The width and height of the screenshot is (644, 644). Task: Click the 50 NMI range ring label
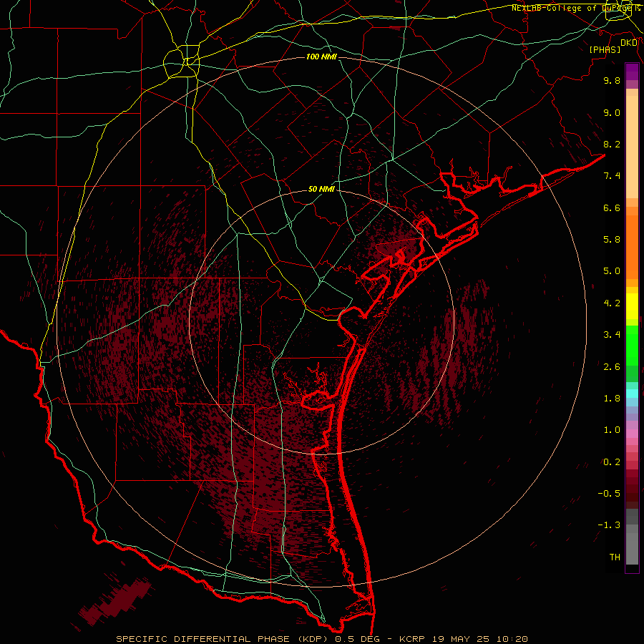click(x=321, y=189)
